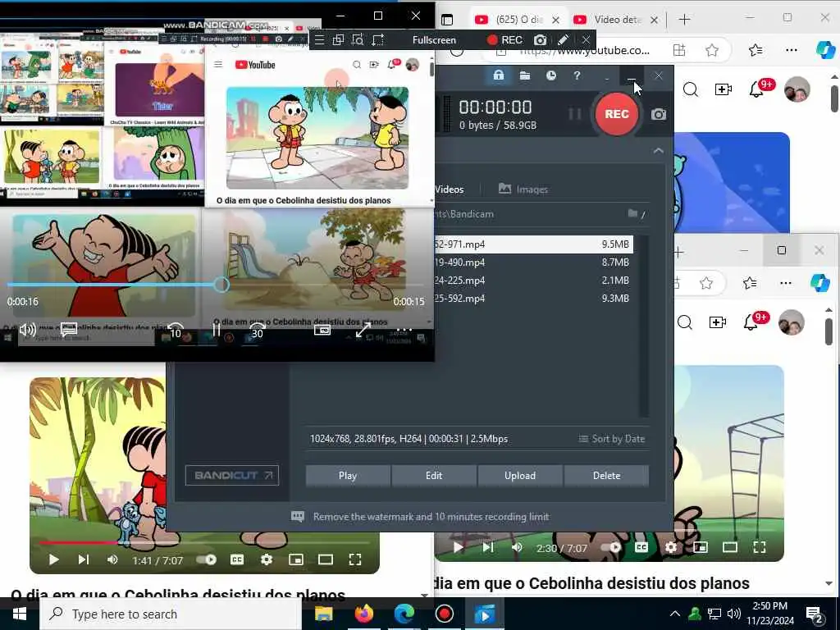840x630 pixels.
Task: Open the hamburger menu on Bandicam's recording bar
Action: point(319,39)
